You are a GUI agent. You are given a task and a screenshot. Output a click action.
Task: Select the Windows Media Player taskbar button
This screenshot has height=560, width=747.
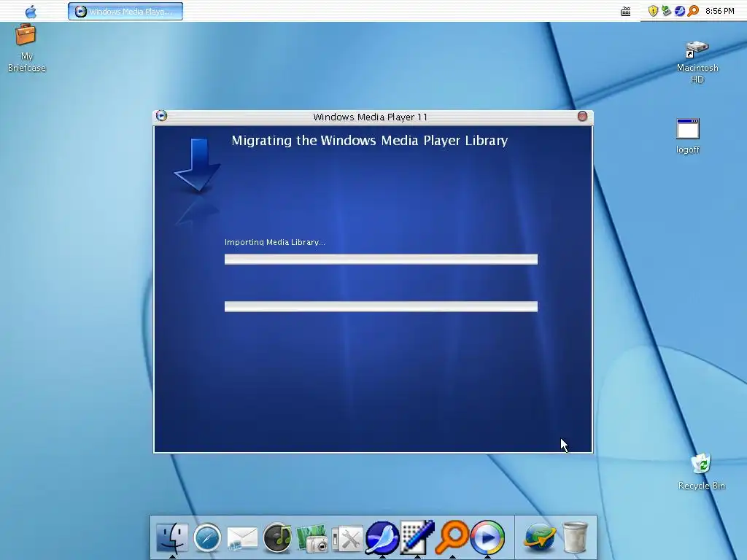[x=125, y=12]
